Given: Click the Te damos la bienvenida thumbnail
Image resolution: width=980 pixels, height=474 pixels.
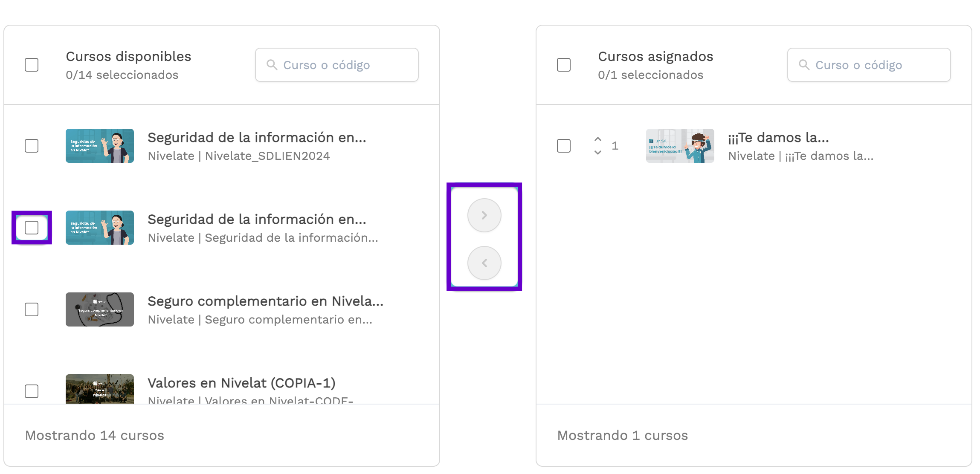Looking at the screenshot, I should coord(680,146).
